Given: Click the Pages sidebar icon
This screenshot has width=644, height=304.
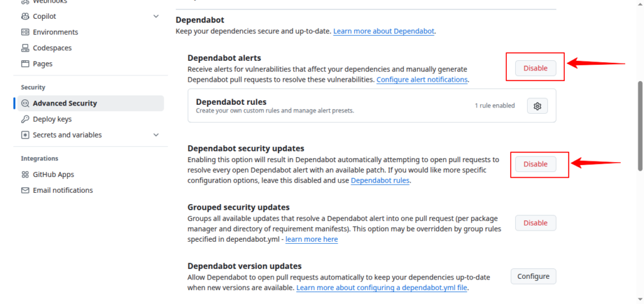Looking at the screenshot, I should click(x=25, y=63).
